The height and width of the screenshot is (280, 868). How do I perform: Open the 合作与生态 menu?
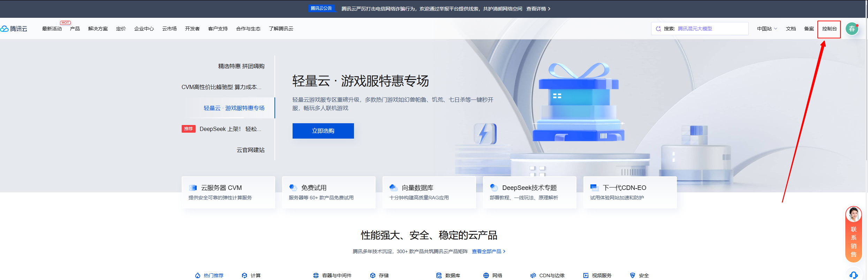point(248,29)
